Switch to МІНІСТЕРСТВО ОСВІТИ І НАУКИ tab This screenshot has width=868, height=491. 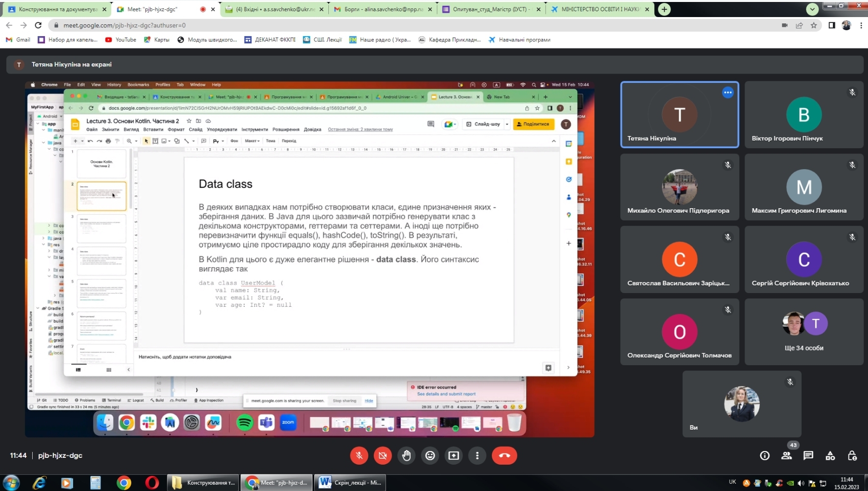point(600,9)
